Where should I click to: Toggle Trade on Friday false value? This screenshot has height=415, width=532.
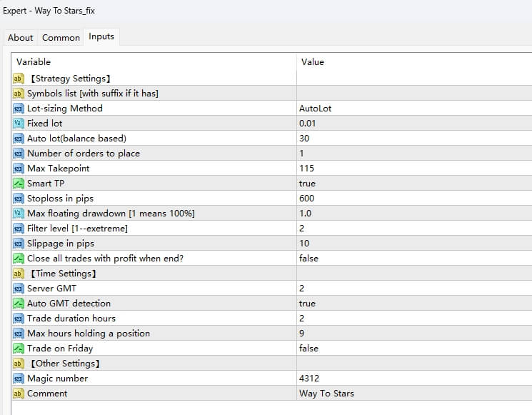(309, 349)
